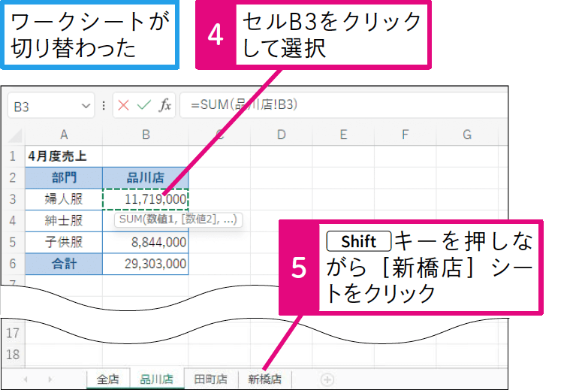Select row 4 header
Screen dimensions: 588x390
tap(13, 221)
